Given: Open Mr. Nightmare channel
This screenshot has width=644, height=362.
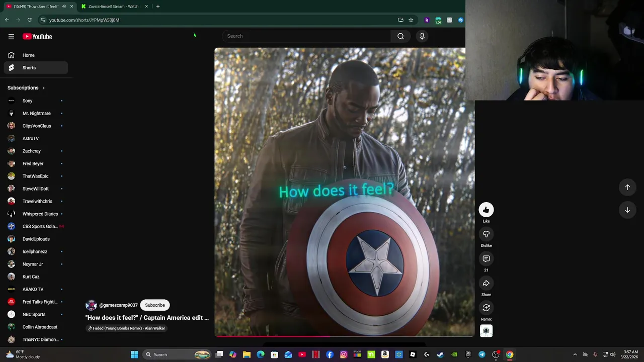Looking at the screenshot, I should (35, 113).
